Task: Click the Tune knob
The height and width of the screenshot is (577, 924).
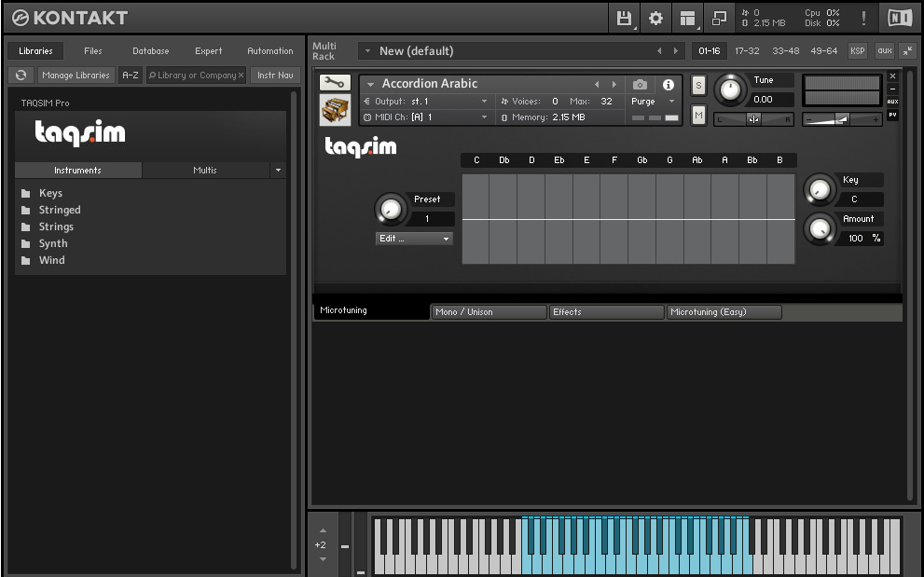Action: 730,90
